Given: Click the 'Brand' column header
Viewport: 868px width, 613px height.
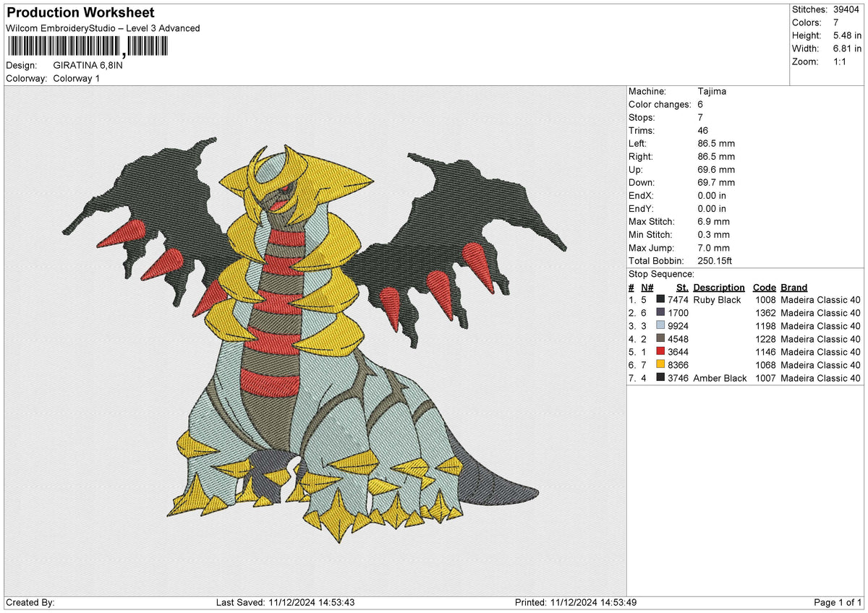Looking at the screenshot, I should pyautogui.click(x=794, y=288).
